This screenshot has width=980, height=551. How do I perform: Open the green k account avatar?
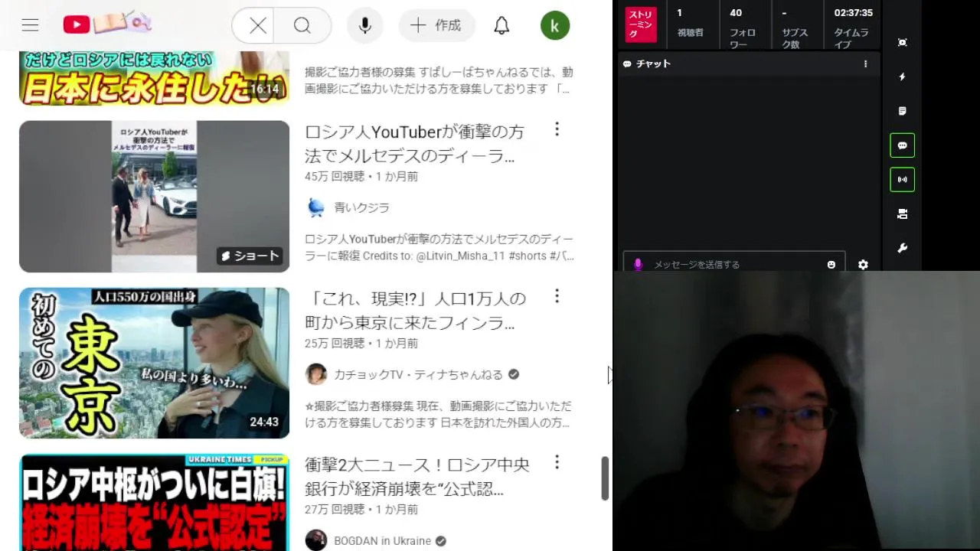pyautogui.click(x=555, y=26)
